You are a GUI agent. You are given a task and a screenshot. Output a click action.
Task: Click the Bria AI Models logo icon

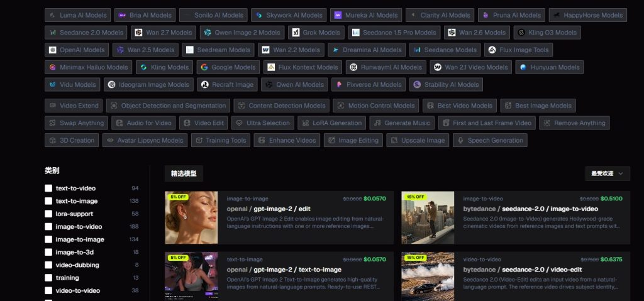pos(122,15)
